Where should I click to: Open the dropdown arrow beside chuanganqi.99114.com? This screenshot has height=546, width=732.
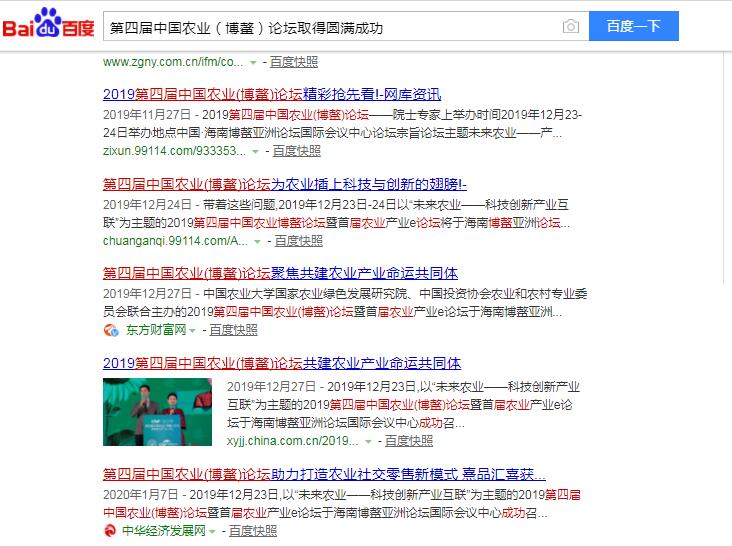coord(258,242)
